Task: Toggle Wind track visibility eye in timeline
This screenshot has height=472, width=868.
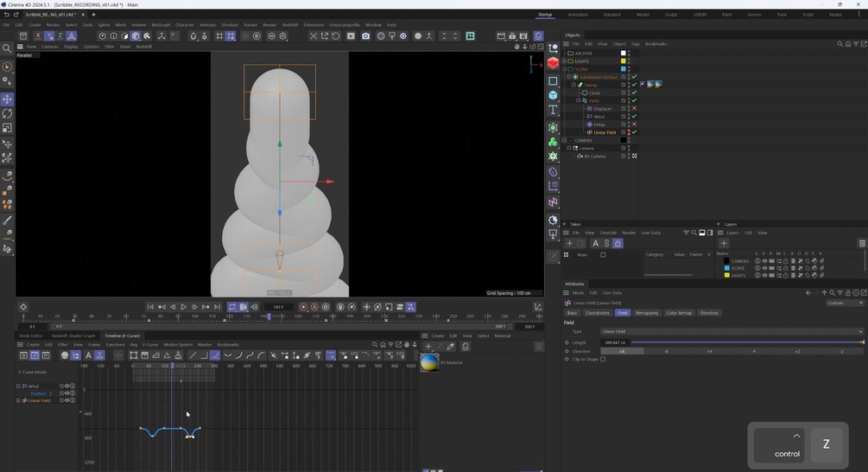Action: coord(67,386)
